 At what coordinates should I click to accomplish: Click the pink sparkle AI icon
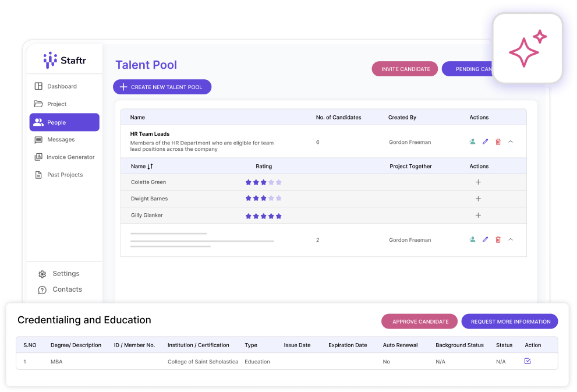point(527,49)
